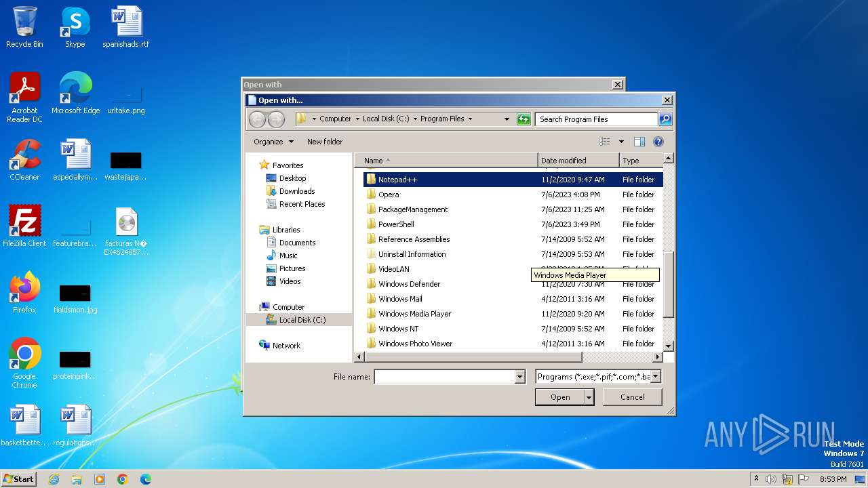Image resolution: width=868 pixels, height=488 pixels.
Task: Select the Music library
Action: [x=288, y=256]
